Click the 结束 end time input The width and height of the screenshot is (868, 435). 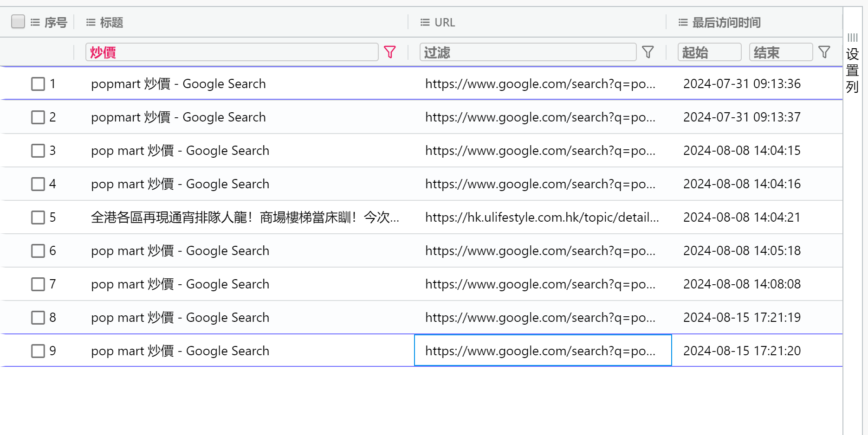pyautogui.click(x=781, y=52)
